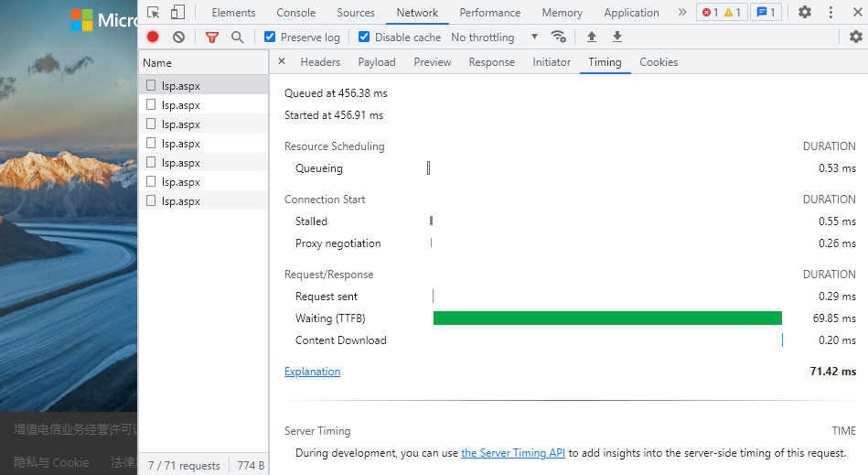Toggle the device toolbar icon
Image resolution: width=868 pixels, height=475 pixels.
pyautogui.click(x=177, y=13)
